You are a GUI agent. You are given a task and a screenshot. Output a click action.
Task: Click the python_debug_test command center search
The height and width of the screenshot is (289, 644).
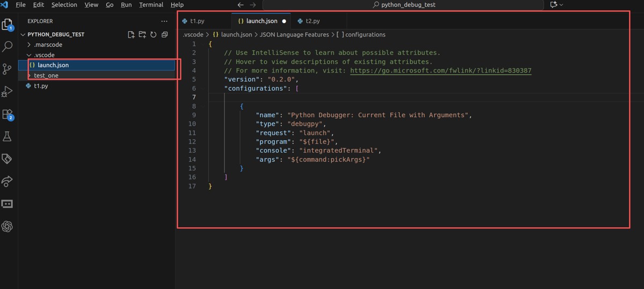pos(404,5)
